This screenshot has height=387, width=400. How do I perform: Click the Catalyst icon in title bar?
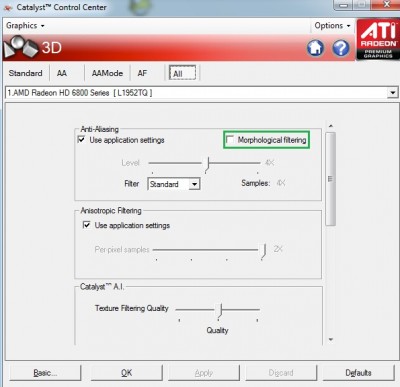tap(7, 7)
